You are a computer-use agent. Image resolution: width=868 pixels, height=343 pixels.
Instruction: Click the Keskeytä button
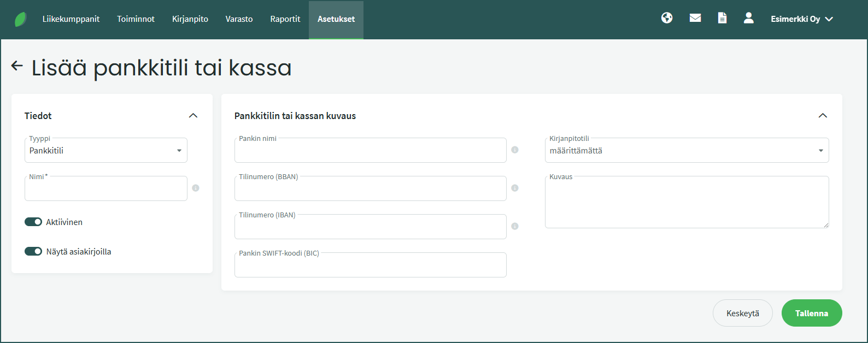(x=742, y=313)
